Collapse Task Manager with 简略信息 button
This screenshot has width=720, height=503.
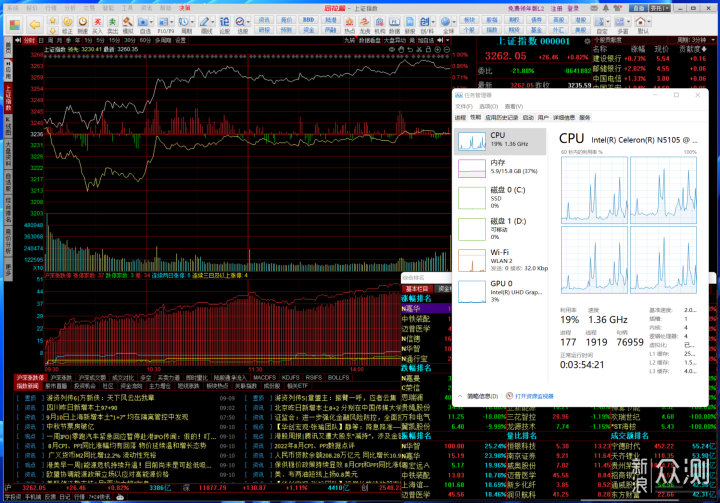pyautogui.click(x=479, y=396)
